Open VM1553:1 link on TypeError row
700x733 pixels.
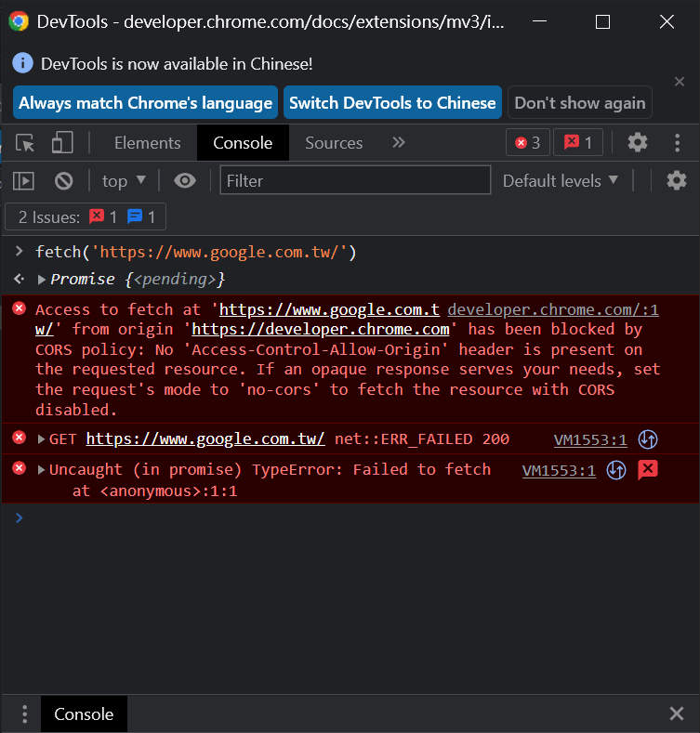tap(559, 470)
